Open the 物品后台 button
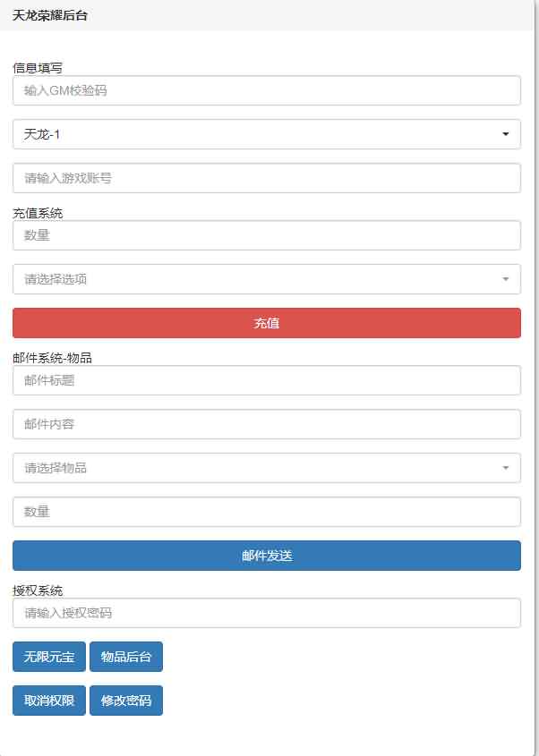 [126, 657]
